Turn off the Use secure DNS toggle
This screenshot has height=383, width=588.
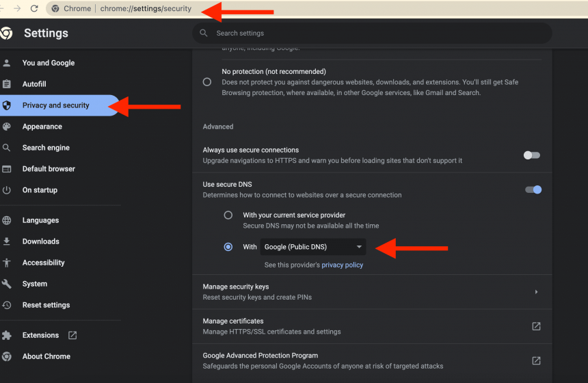pyautogui.click(x=533, y=190)
